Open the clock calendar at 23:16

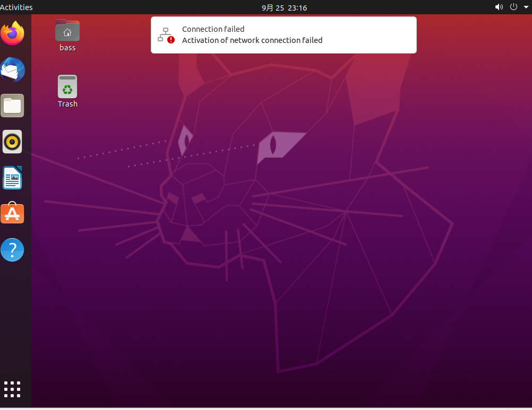coord(285,8)
